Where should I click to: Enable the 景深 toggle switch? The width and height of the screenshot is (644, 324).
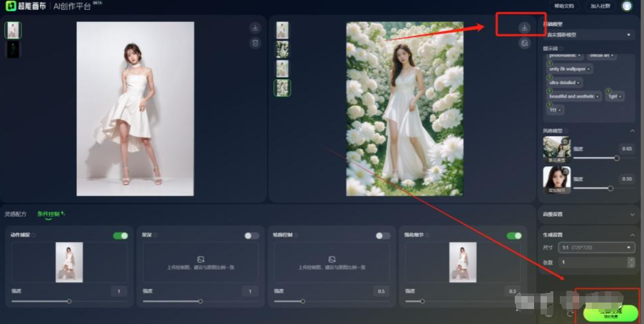251,235
